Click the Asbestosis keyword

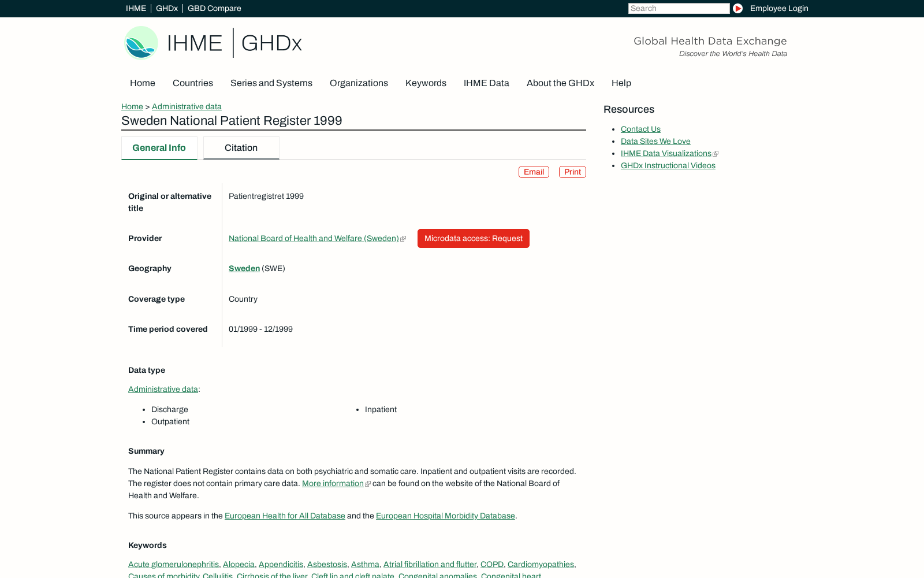[x=327, y=564]
